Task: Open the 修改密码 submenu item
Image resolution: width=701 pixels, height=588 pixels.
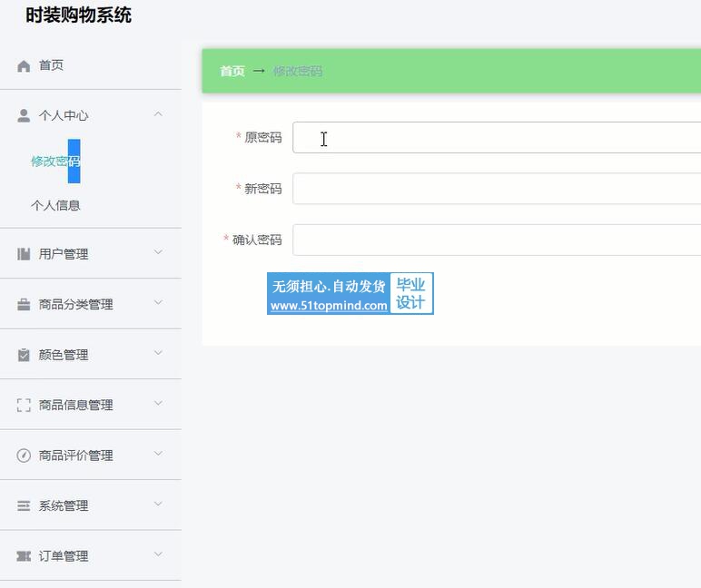Action: click(55, 162)
